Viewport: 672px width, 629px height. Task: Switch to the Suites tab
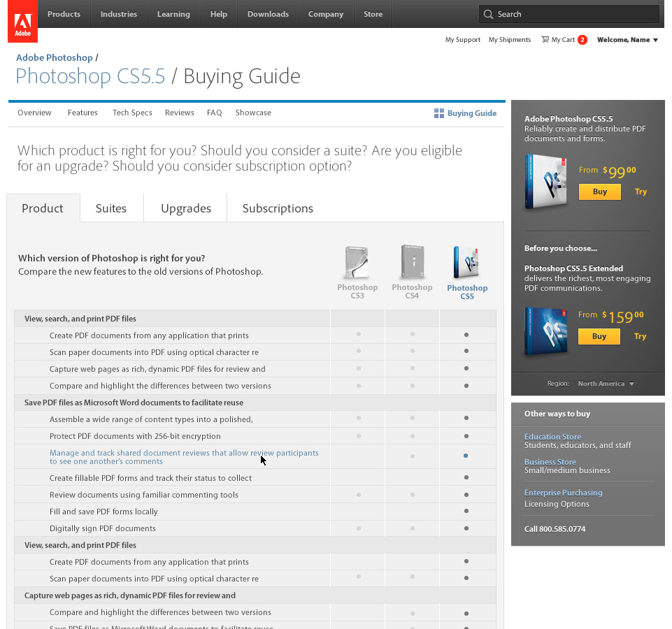pos(111,208)
